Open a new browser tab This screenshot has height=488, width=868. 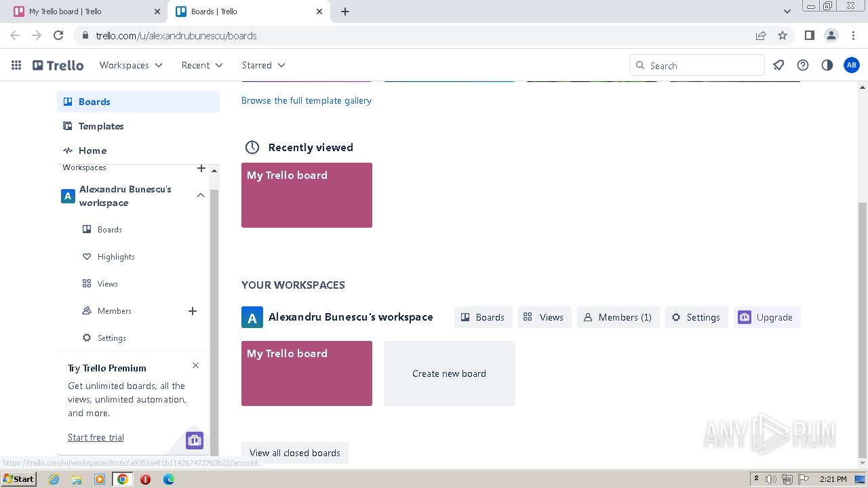click(x=344, y=12)
